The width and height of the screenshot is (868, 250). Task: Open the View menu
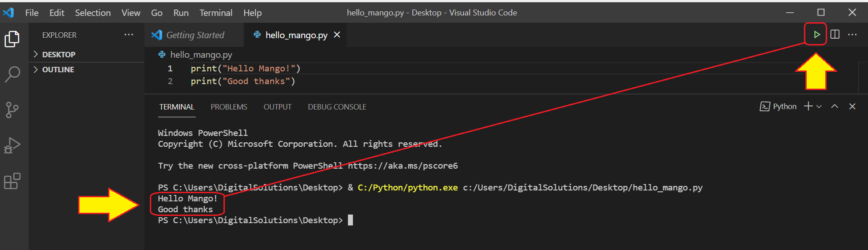[131, 13]
